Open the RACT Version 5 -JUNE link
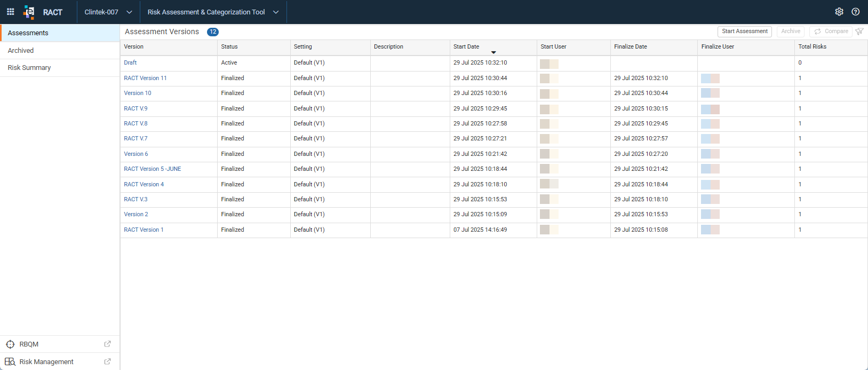The image size is (868, 370). tap(153, 169)
